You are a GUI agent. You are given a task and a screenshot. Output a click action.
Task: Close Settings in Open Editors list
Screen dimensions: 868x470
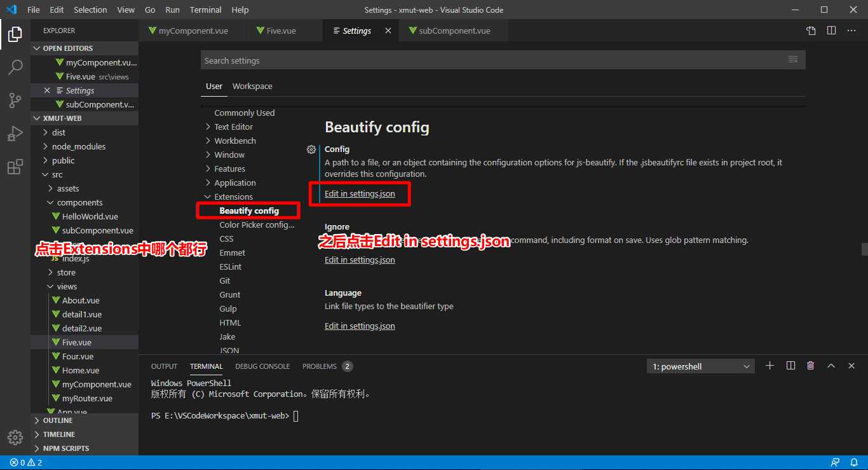click(47, 90)
